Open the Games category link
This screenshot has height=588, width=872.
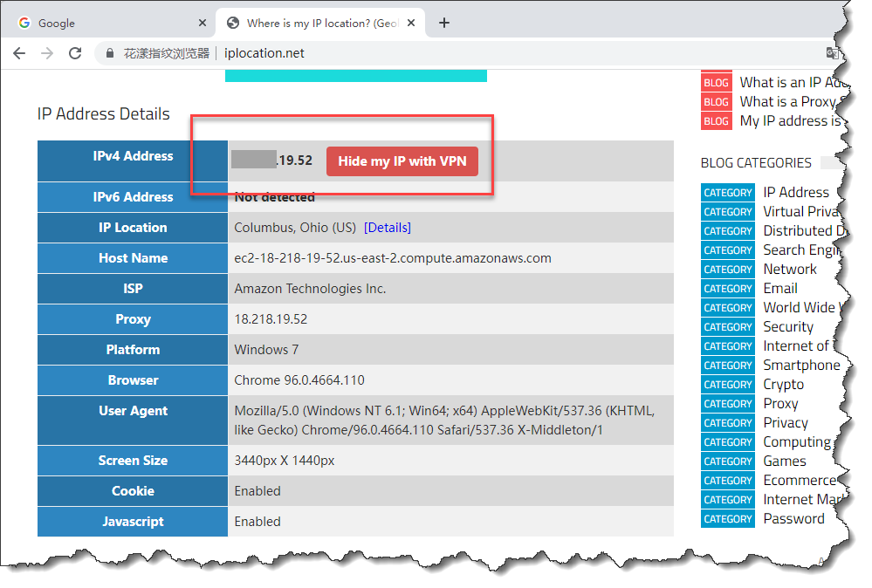(785, 462)
